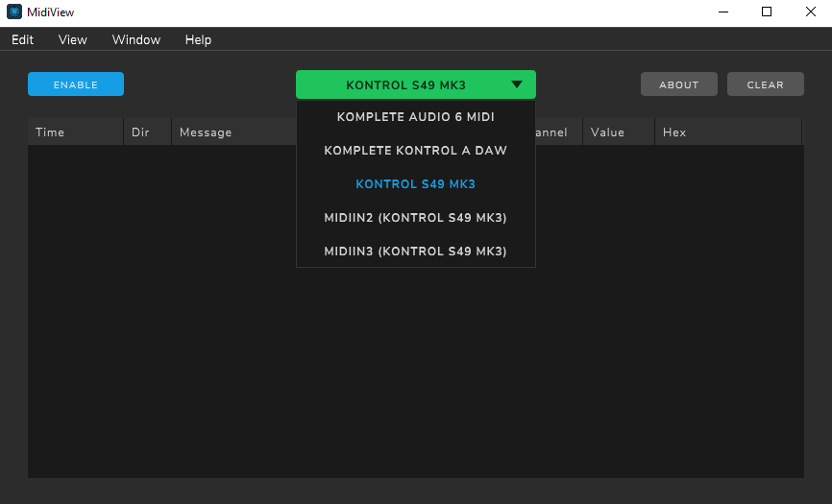Close the MidiView window
Image resolution: width=832 pixels, height=504 pixels.
point(810,12)
